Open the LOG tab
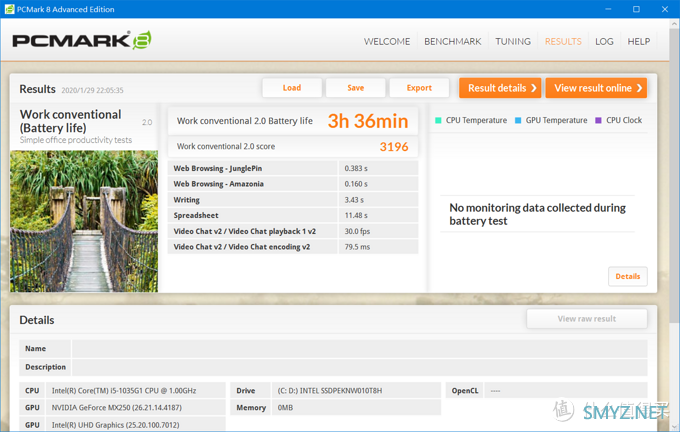 point(604,41)
